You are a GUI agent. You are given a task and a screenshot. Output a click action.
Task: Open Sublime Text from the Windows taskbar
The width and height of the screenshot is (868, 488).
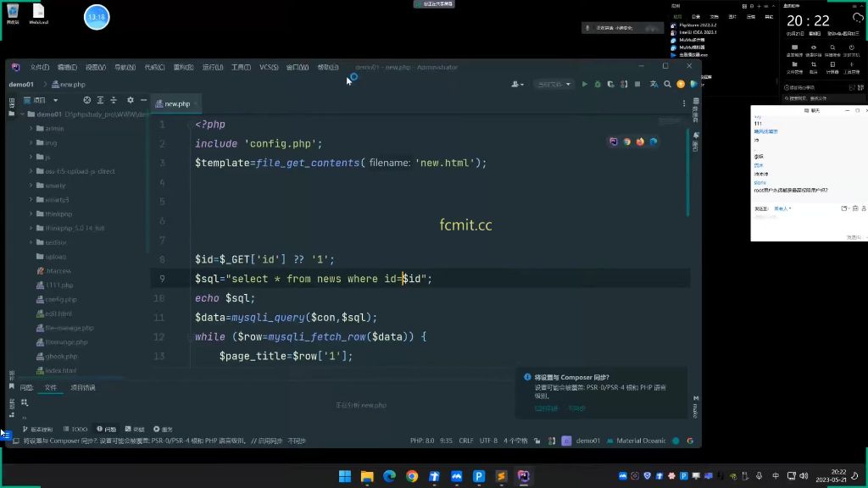(501, 476)
